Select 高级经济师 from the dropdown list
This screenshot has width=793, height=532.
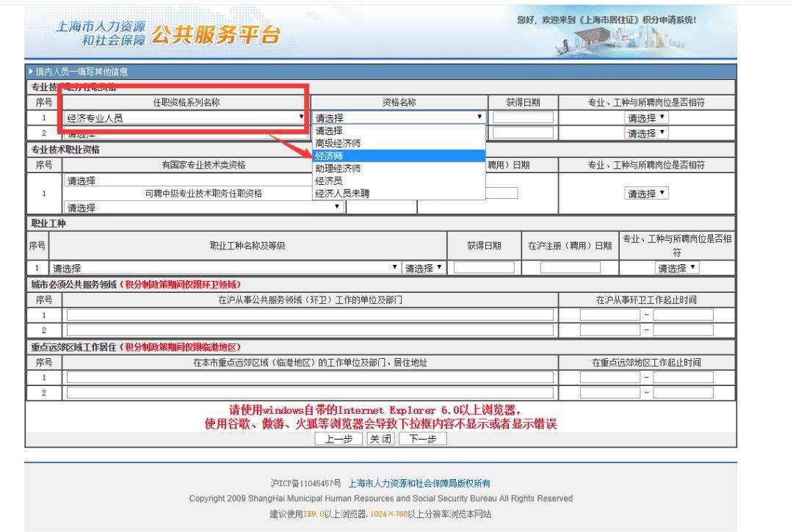tap(399, 144)
